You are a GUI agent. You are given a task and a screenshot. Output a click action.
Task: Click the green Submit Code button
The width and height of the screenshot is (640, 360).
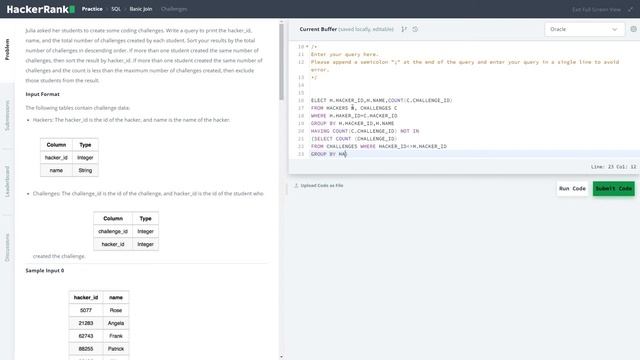(x=613, y=189)
